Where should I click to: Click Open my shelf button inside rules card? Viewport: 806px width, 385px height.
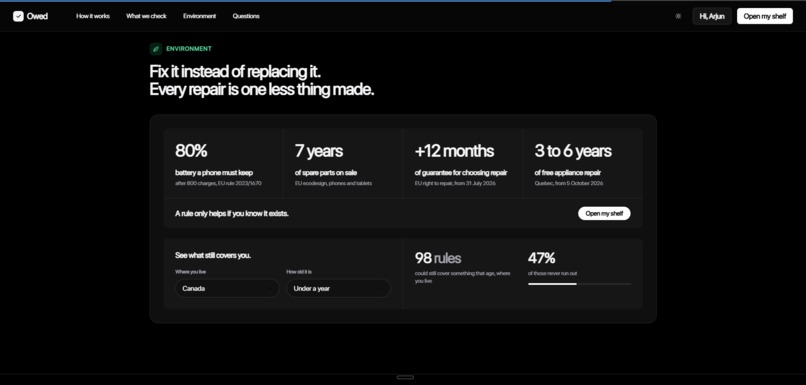[604, 213]
